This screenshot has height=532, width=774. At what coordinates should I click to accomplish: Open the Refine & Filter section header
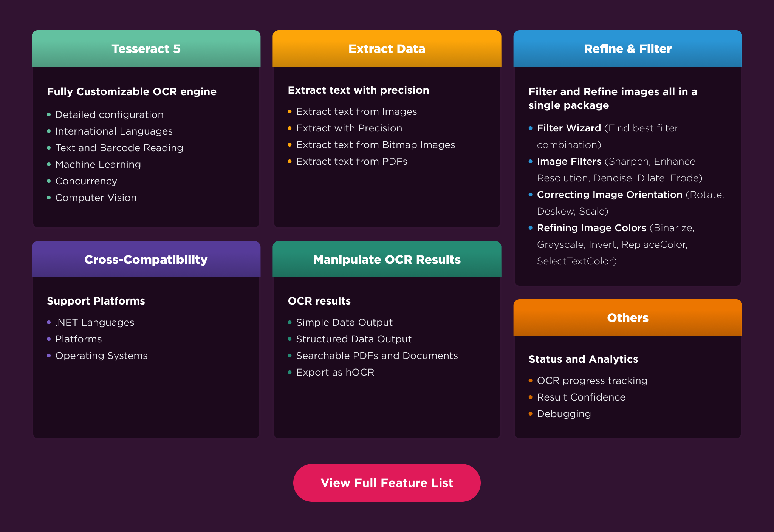click(627, 48)
